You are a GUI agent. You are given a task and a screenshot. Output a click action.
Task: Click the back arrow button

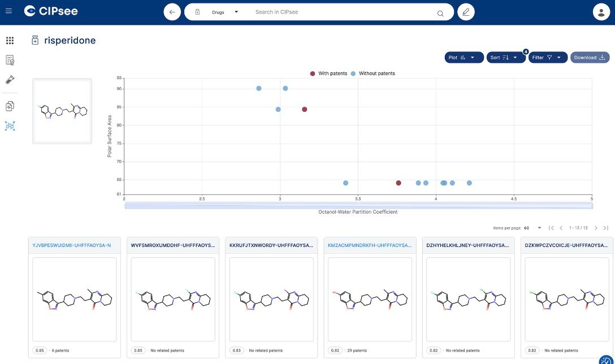(172, 12)
